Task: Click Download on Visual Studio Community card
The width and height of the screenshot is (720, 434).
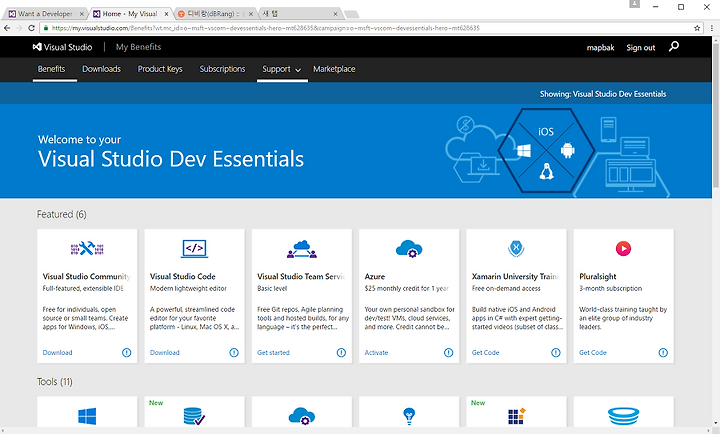Action: pyautogui.click(x=57, y=353)
